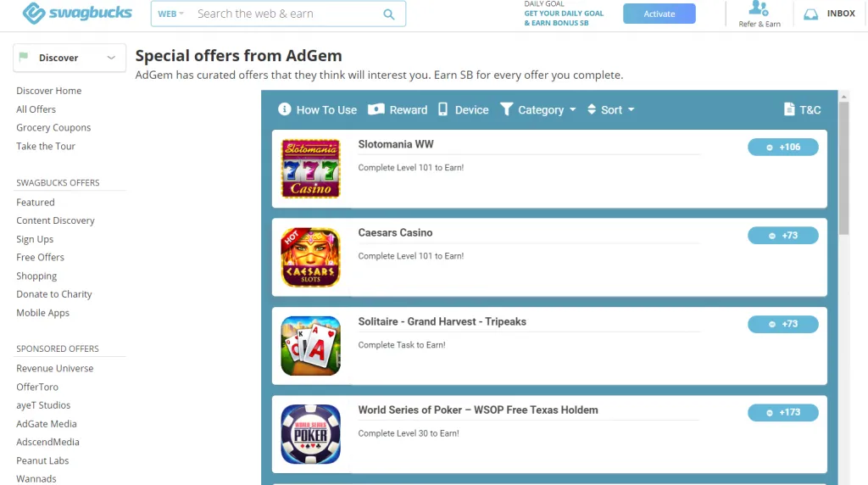This screenshot has height=485, width=868.
Task: Open the Refer & Earn icon
Action: [759, 8]
